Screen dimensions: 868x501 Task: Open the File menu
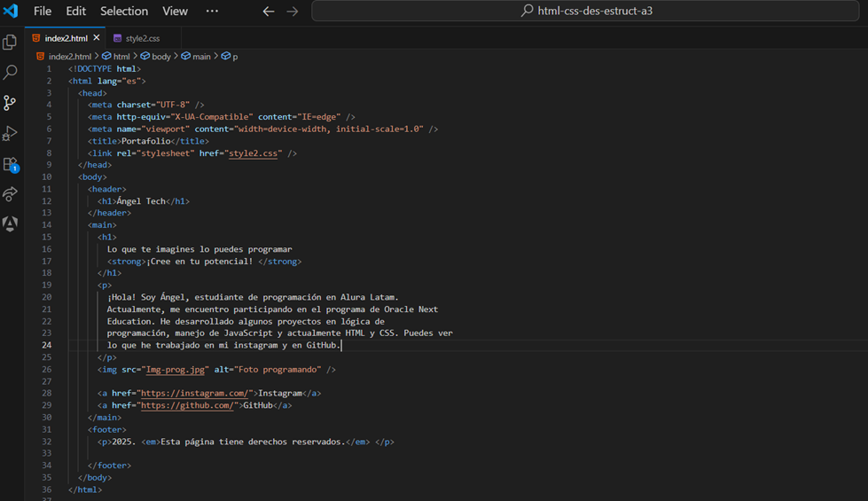42,11
